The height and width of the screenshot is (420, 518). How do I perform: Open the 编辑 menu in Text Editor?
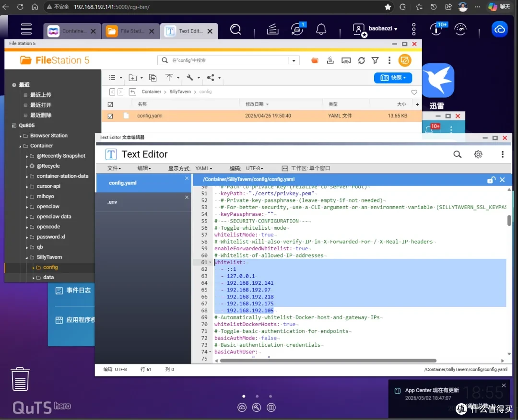[144, 168]
